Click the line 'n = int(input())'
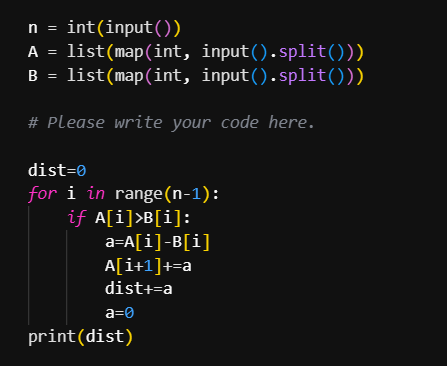 pyautogui.click(x=104, y=28)
